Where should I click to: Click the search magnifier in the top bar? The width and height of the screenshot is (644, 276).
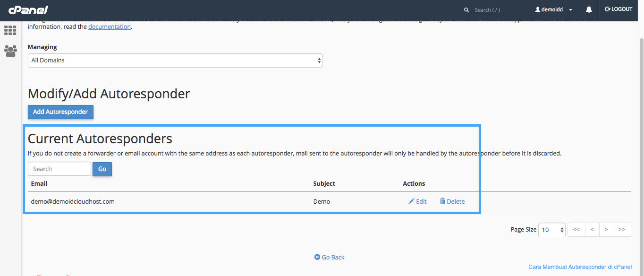pyautogui.click(x=466, y=9)
